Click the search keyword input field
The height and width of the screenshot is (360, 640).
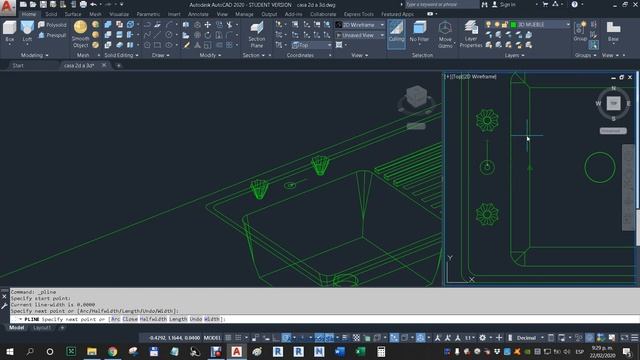coord(442,4)
